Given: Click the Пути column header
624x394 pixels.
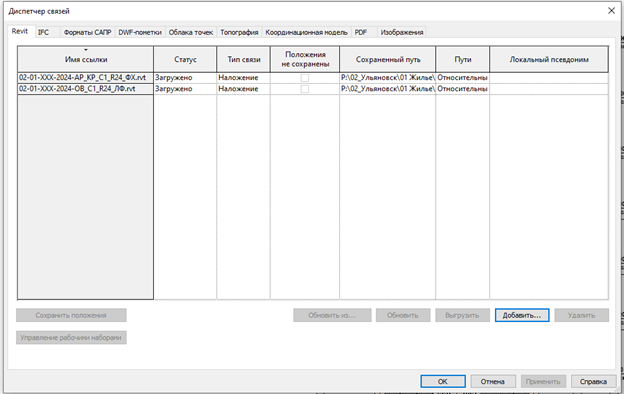Looking at the screenshot, I should pos(462,59).
